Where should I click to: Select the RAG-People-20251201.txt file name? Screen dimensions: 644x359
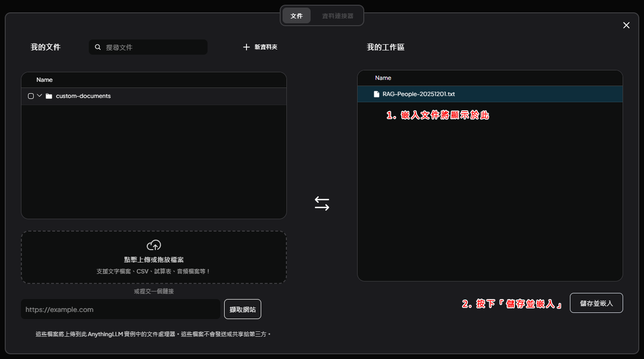click(418, 94)
